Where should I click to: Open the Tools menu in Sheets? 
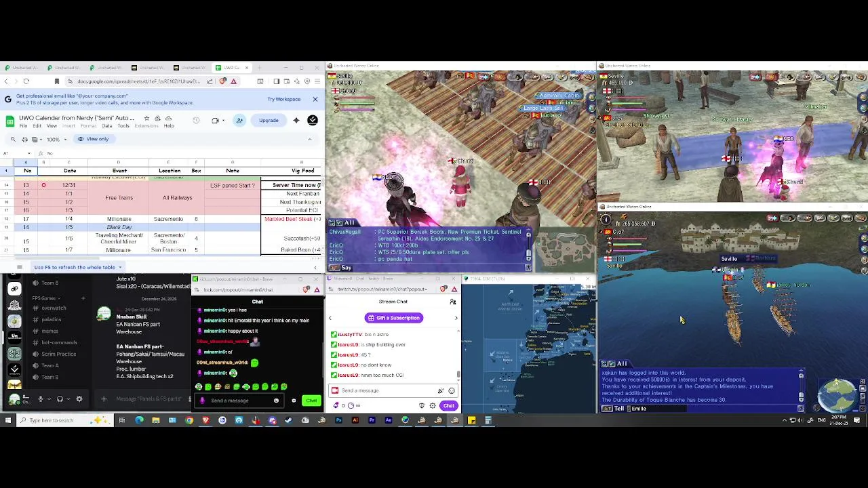123,126
